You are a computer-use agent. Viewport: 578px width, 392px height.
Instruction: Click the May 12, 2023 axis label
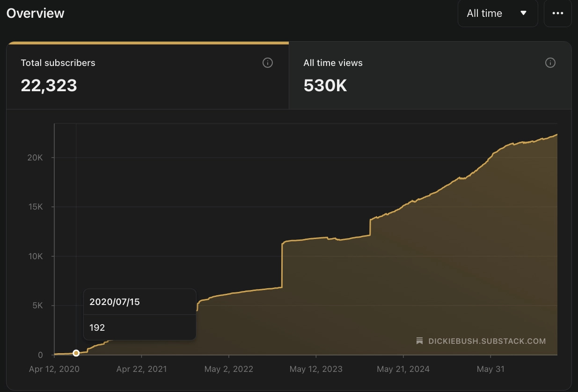(316, 369)
